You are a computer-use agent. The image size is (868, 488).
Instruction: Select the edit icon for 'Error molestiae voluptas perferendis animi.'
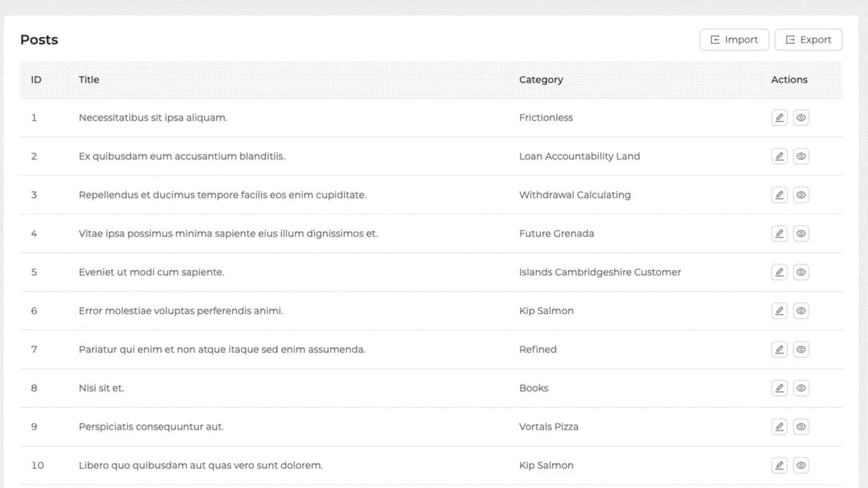(779, 310)
